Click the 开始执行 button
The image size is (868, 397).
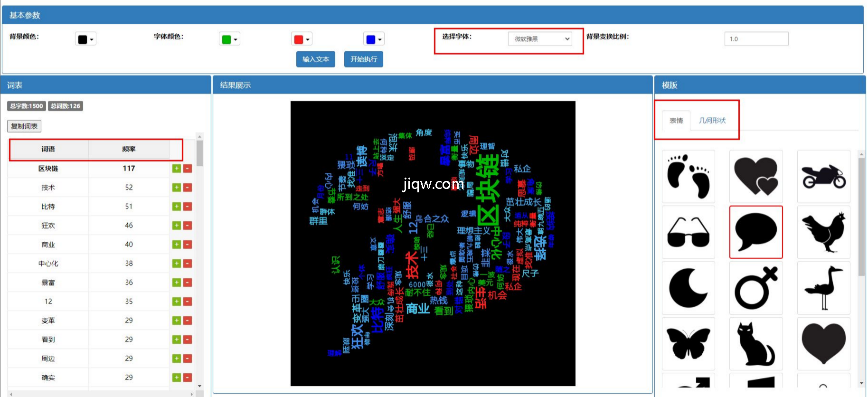(x=364, y=59)
